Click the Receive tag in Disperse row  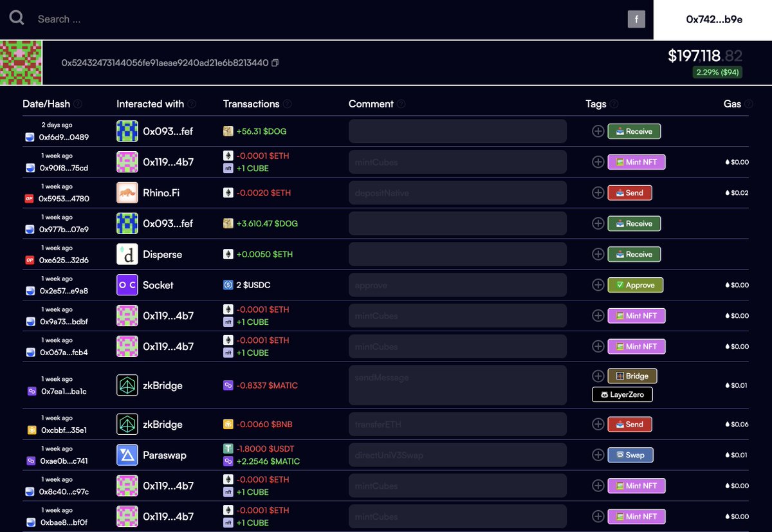point(634,254)
